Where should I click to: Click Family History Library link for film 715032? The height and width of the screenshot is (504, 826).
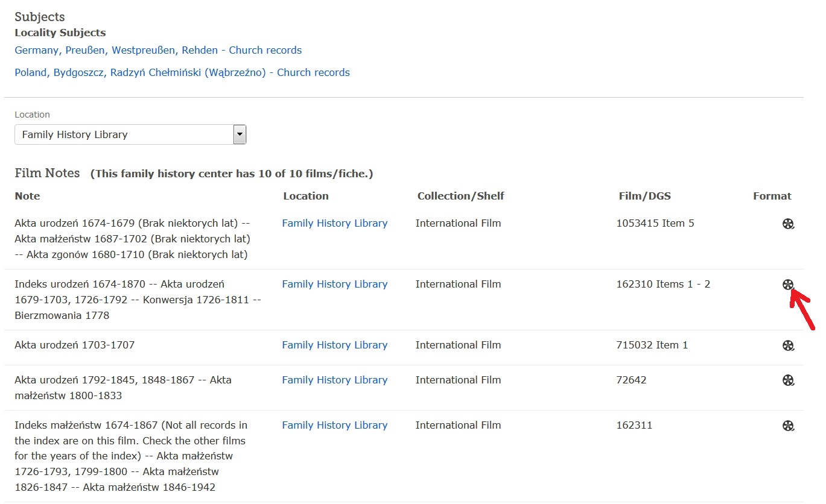tap(334, 345)
